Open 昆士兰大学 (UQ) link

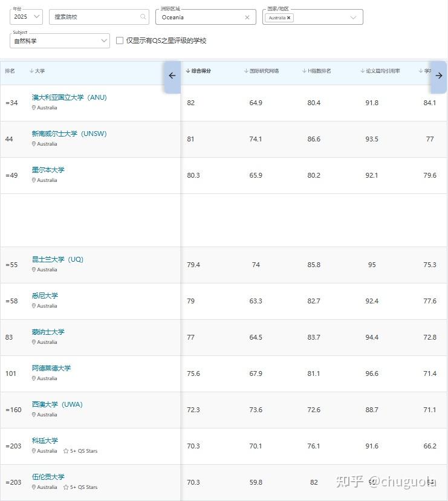pyautogui.click(x=57, y=259)
